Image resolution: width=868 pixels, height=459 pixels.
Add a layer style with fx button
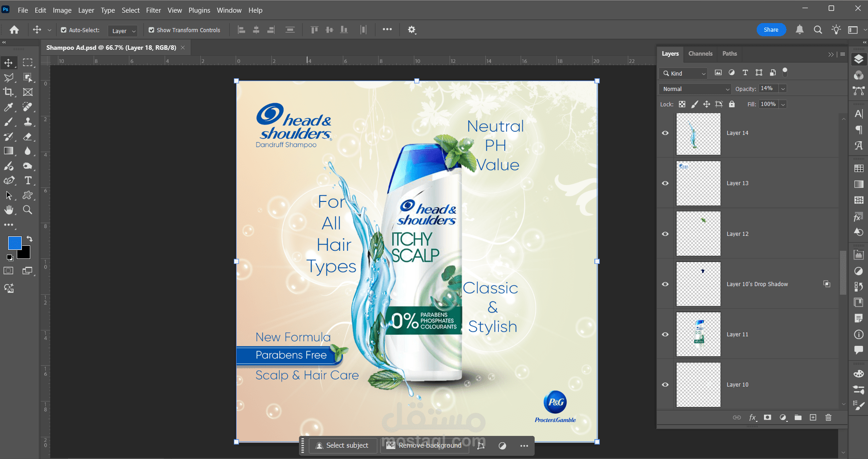point(753,417)
